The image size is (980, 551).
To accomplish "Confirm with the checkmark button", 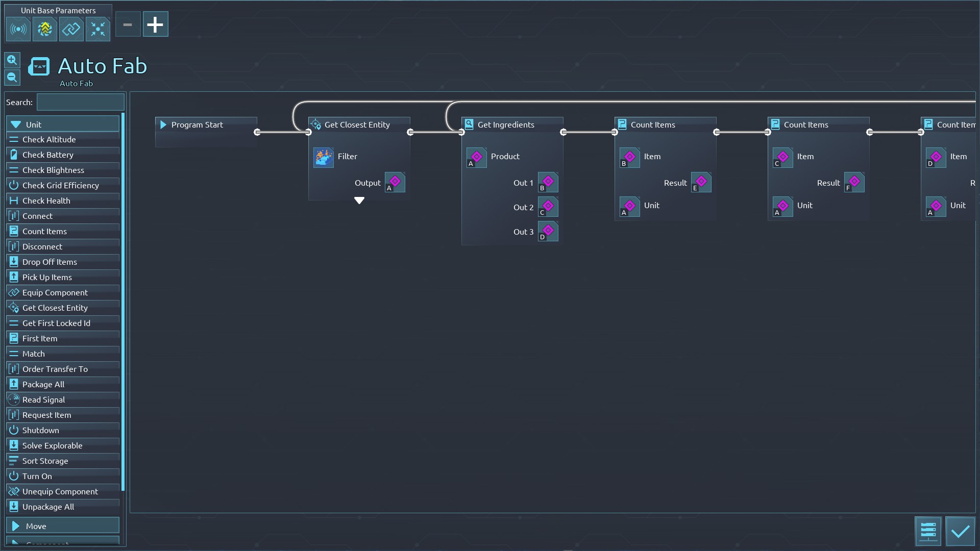I will [960, 532].
